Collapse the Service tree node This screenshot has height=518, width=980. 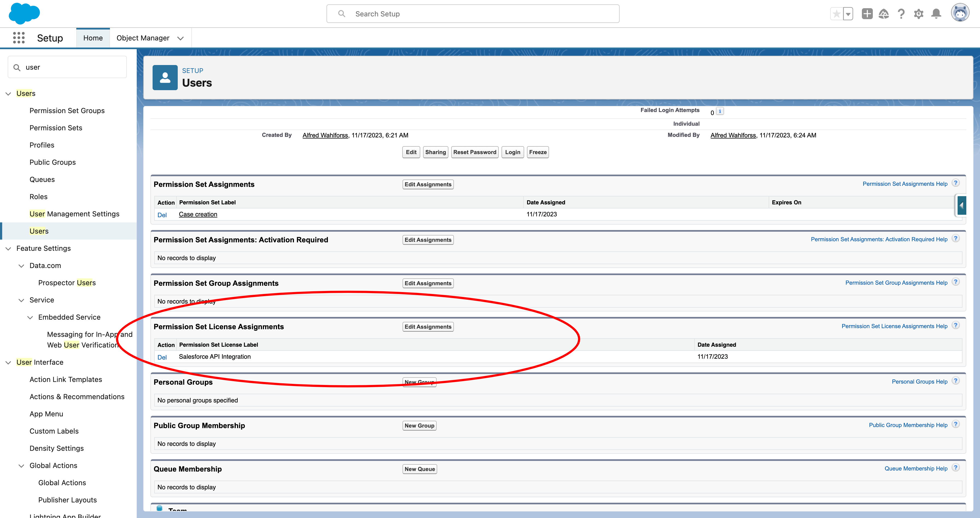pyautogui.click(x=21, y=300)
